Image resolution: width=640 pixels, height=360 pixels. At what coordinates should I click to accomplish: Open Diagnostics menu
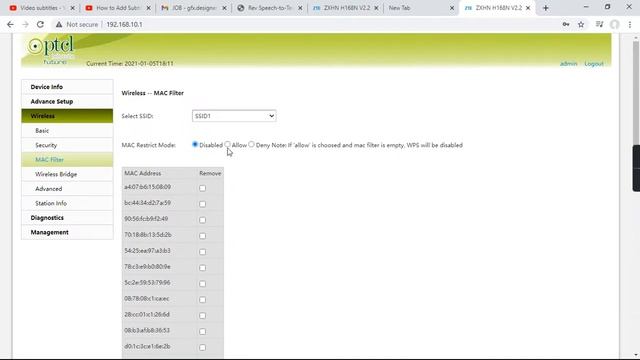click(x=67, y=218)
